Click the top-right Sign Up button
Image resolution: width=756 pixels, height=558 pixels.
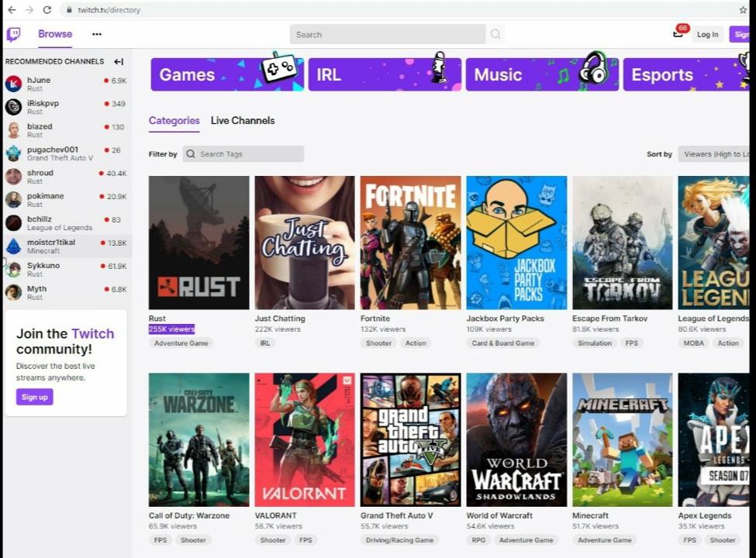click(740, 34)
